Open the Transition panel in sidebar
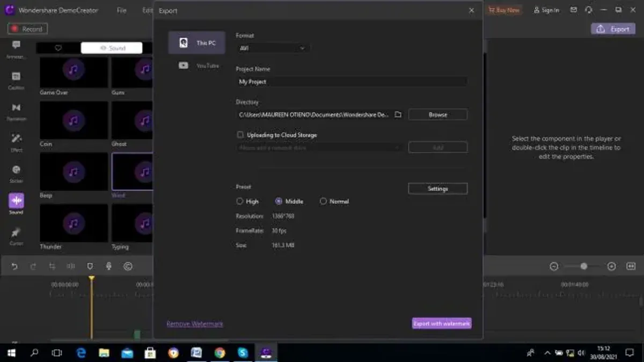Screen dimensions: 644x362 [16, 112]
